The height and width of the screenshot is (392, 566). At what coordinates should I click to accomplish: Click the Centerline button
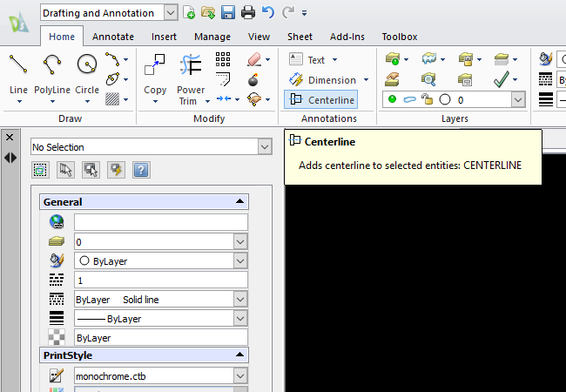point(320,99)
